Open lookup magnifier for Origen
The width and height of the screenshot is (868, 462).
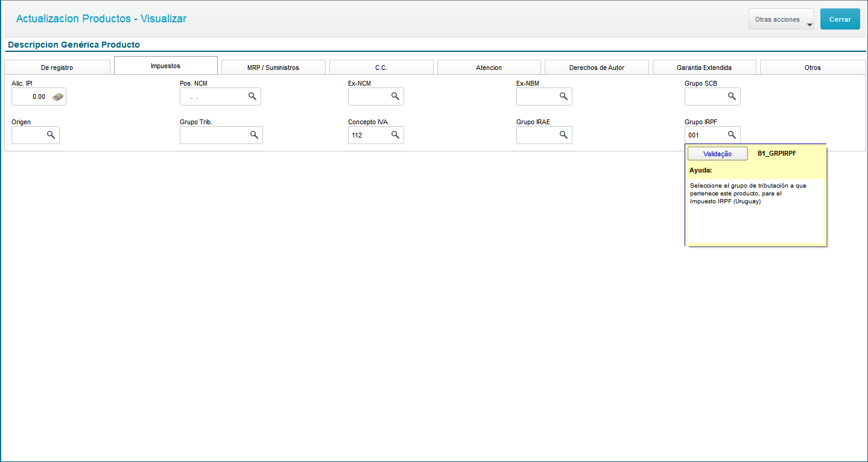click(51, 134)
